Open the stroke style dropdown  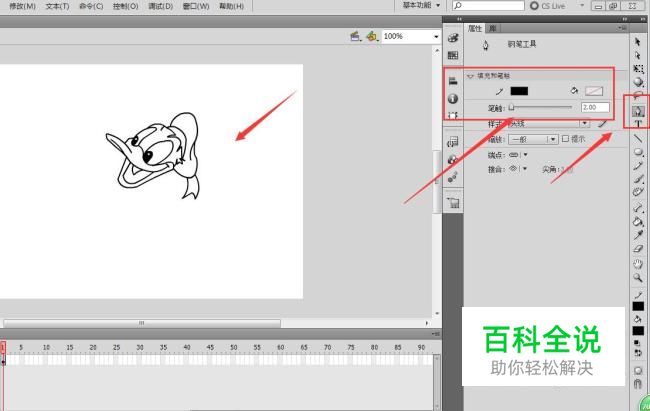(x=549, y=123)
